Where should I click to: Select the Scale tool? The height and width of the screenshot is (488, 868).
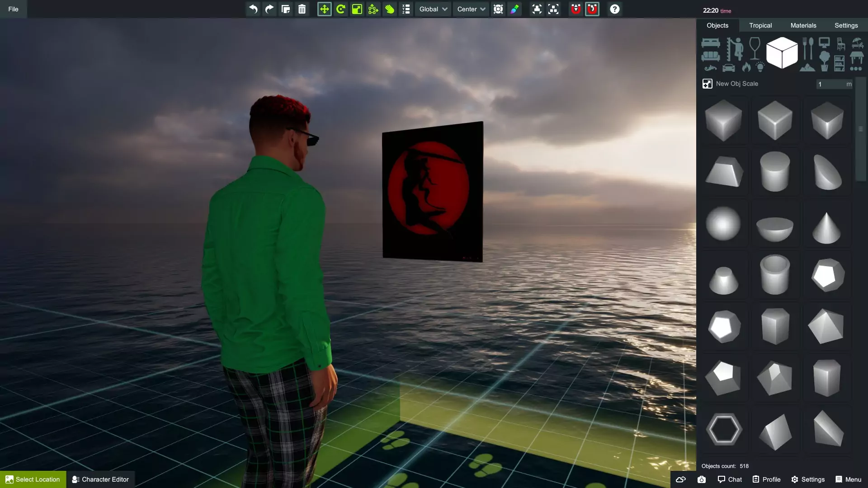[x=357, y=9]
